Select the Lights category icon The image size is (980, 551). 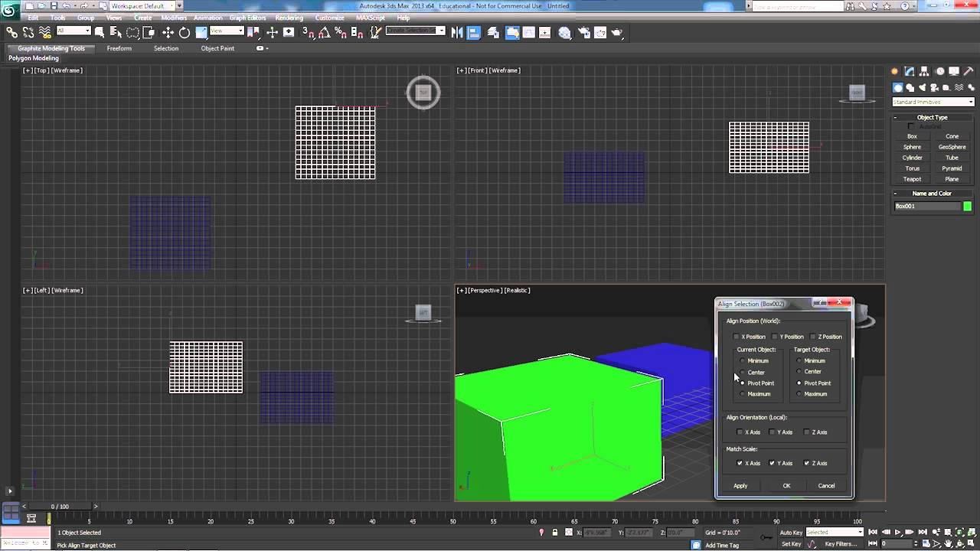point(923,87)
